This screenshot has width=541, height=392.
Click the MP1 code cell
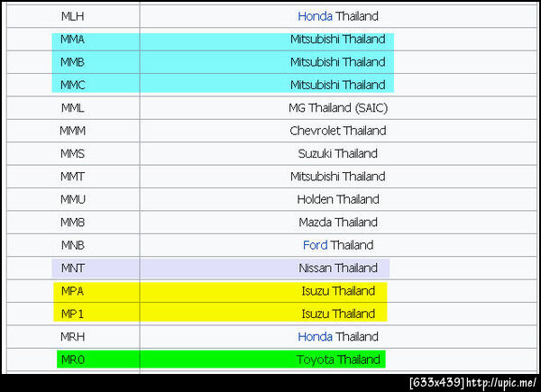pyautogui.click(x=72, y=314)
